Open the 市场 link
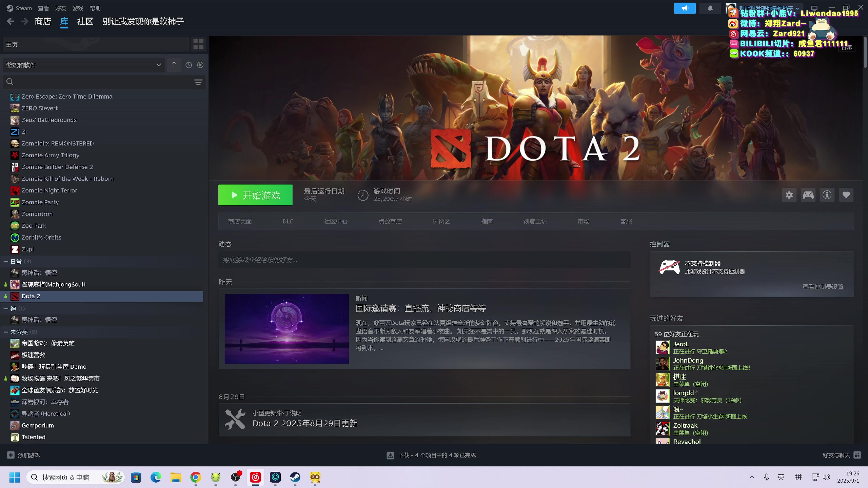Screen dimensions: 868x488 point(584,221)
